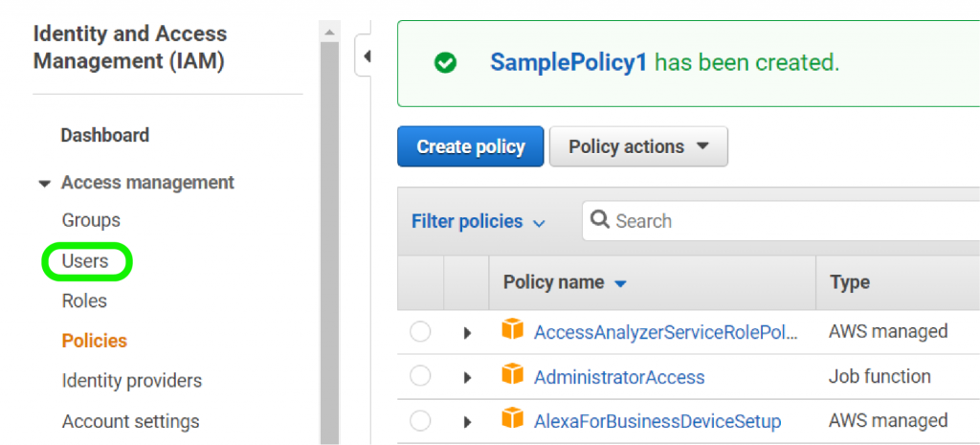
Task: Go to Users in sidebar
Action: pyautogui.click(x=85, y=260)
